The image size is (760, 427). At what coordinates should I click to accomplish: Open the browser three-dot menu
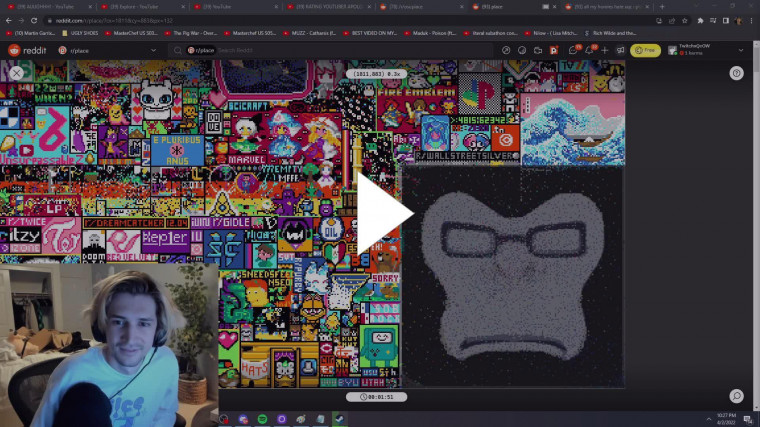point(751,21)
